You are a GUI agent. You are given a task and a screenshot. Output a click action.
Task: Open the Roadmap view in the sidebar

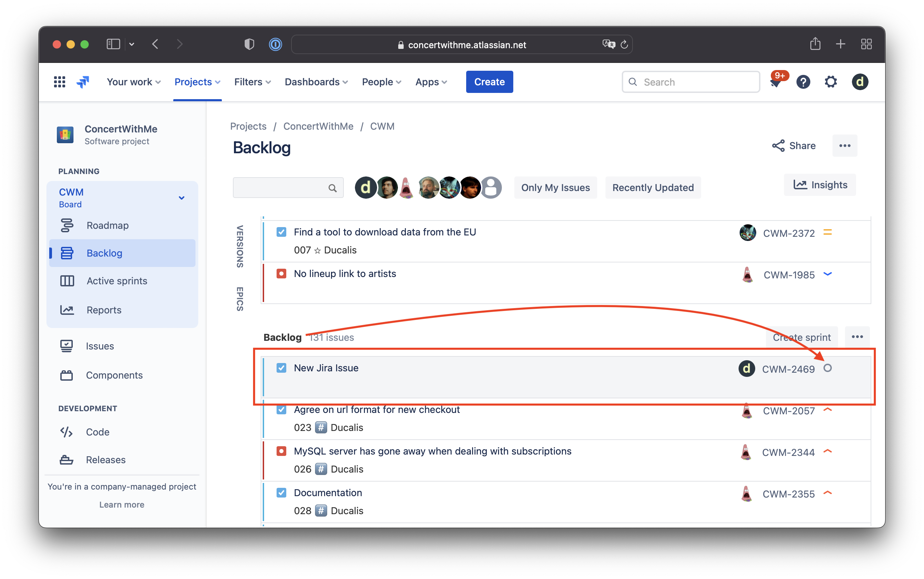(107, 225)
